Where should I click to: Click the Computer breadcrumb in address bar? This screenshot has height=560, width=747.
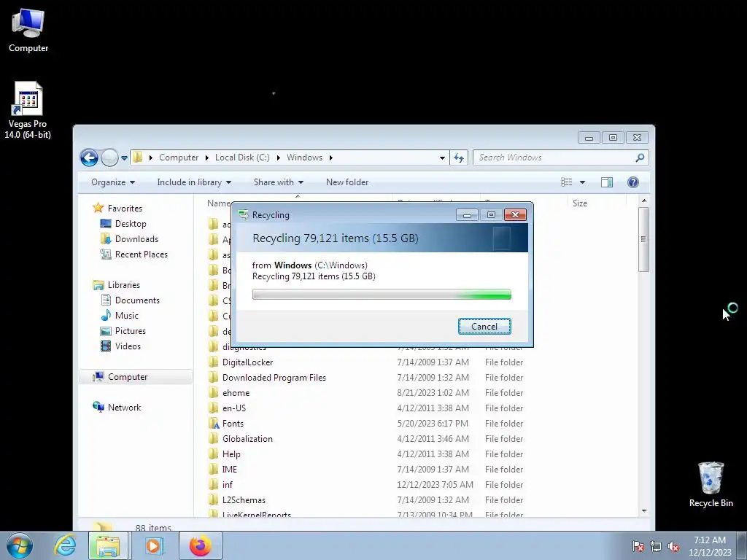click(179, 157)
